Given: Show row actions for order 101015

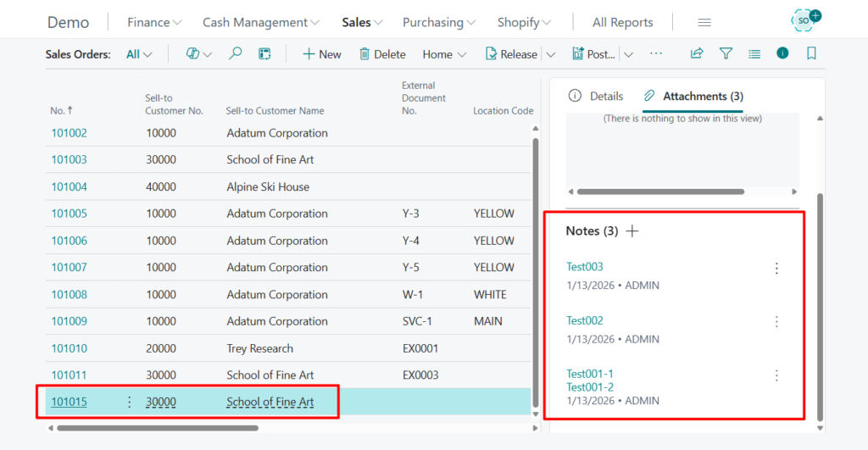Looking at the screenshot, I should click(130, 402).
